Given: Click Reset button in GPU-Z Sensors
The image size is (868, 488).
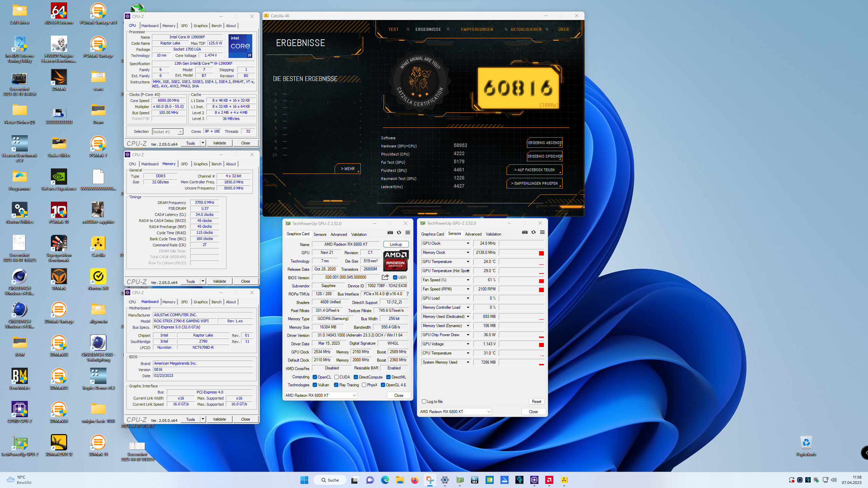Looking at the screenshot, I should coord(536,401).
